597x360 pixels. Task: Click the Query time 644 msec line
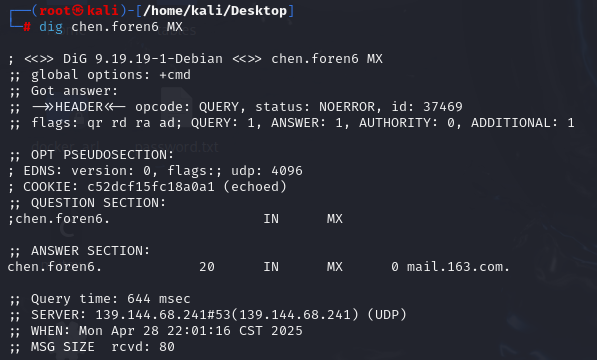tap(110, 299)
